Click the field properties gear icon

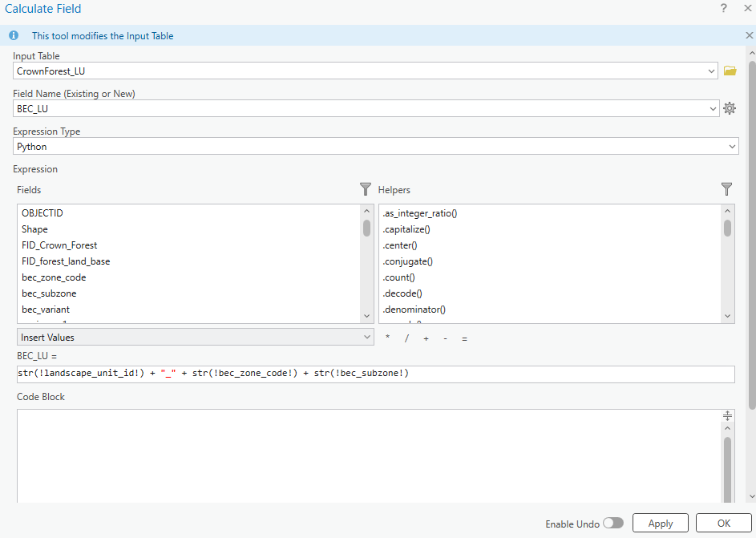tap(730, 108)
